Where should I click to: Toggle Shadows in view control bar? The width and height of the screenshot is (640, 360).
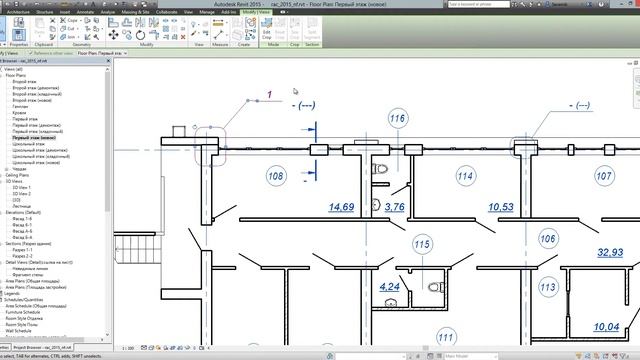166,348
